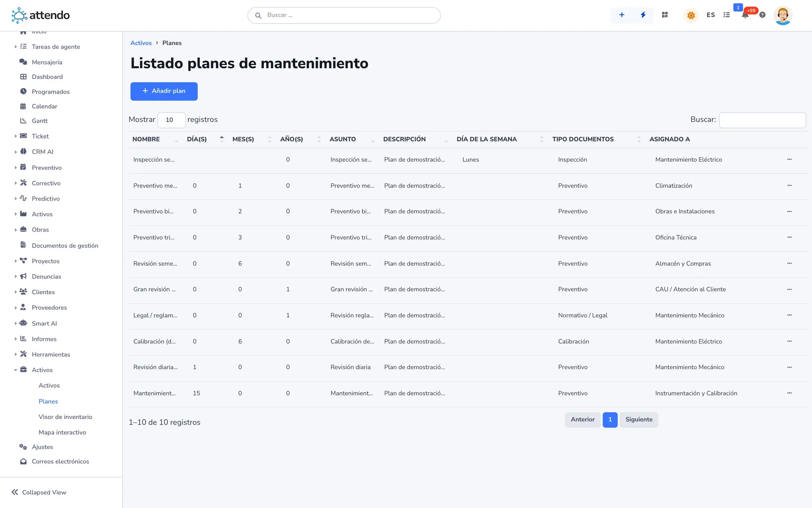Screen dimensions: 812x508
Task: Open the notifications bell icon
Action: coord(745,15)
